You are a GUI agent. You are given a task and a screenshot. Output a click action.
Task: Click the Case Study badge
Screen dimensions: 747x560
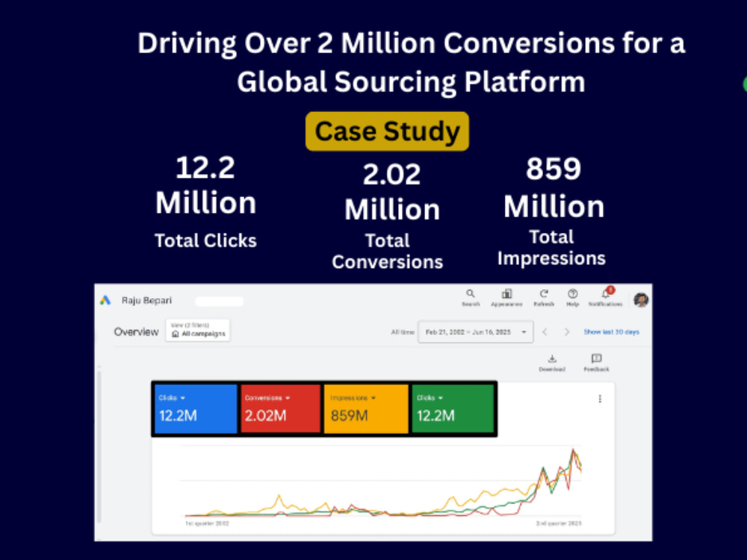(x=387, y=131)
